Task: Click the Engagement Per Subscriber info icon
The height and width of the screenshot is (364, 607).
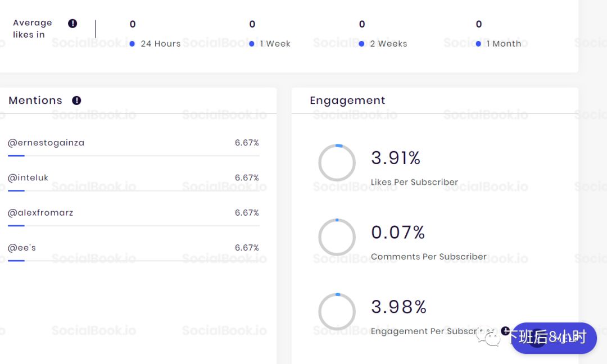Action: (x=505, y=330)
